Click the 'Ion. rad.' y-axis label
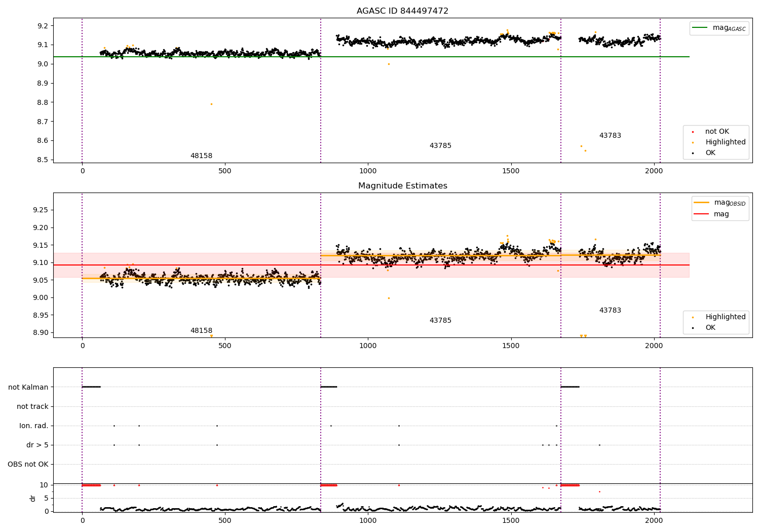 [34, 426]
